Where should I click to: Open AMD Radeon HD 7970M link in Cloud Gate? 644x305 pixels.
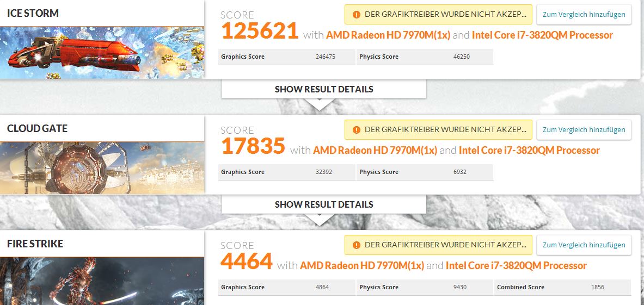click(x=375, y=151)
